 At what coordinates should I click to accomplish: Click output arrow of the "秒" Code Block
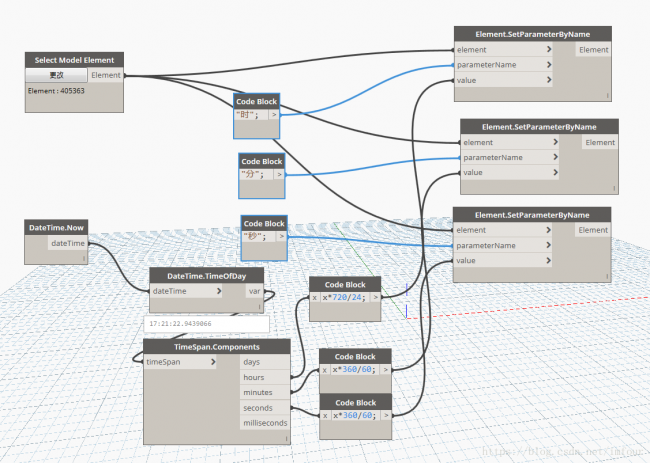tap(280, 237)
